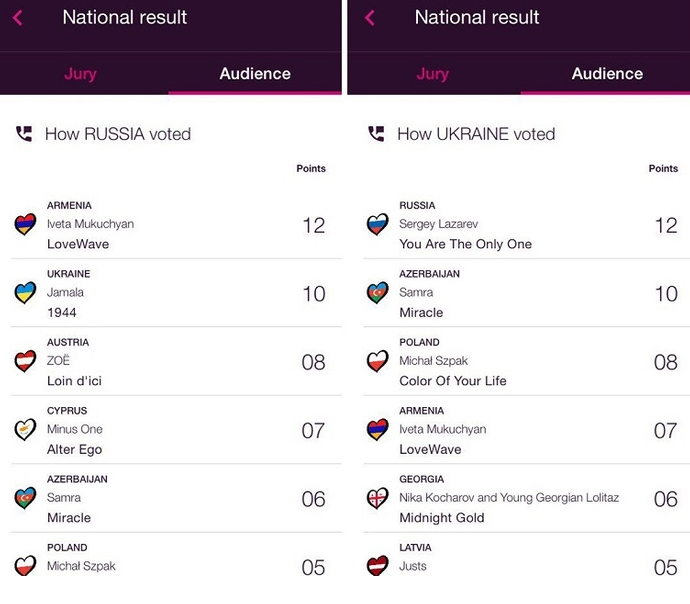Click Armenia heart flag in Russia's votes

(25, 224)
